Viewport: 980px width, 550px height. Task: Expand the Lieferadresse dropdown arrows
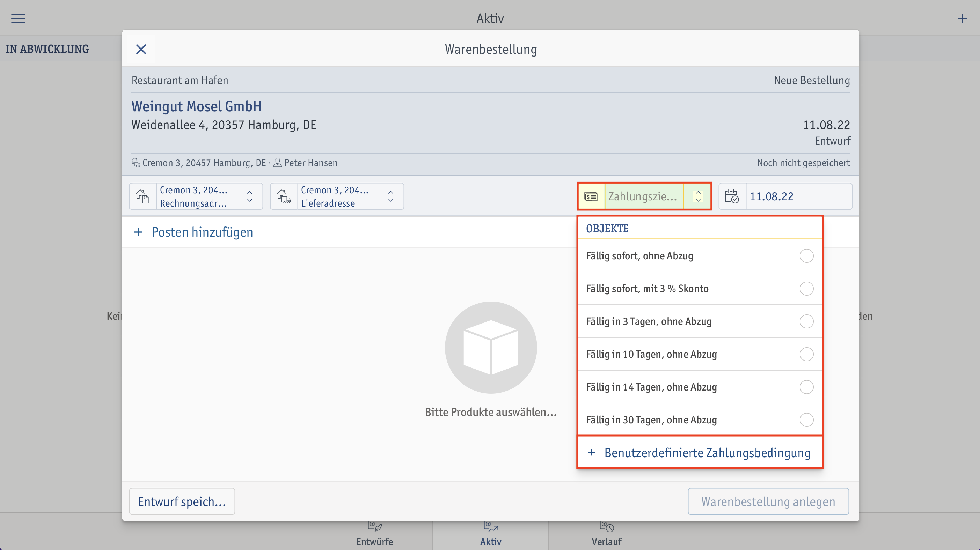391,196
